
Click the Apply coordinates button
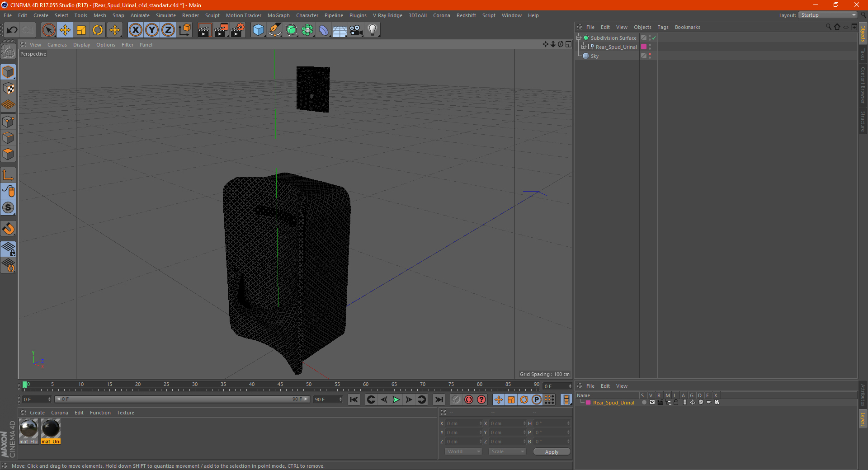click(x=552, y=452)
